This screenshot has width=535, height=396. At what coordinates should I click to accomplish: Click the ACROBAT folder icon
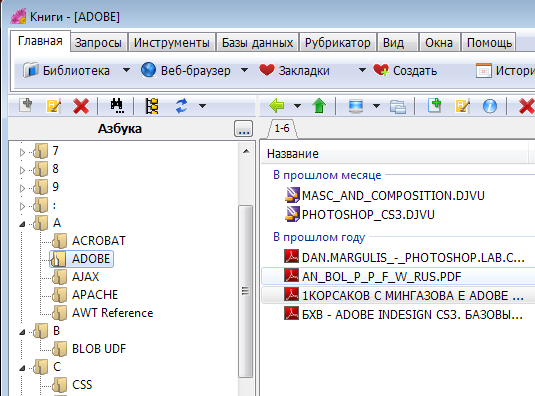pos(60,241)
